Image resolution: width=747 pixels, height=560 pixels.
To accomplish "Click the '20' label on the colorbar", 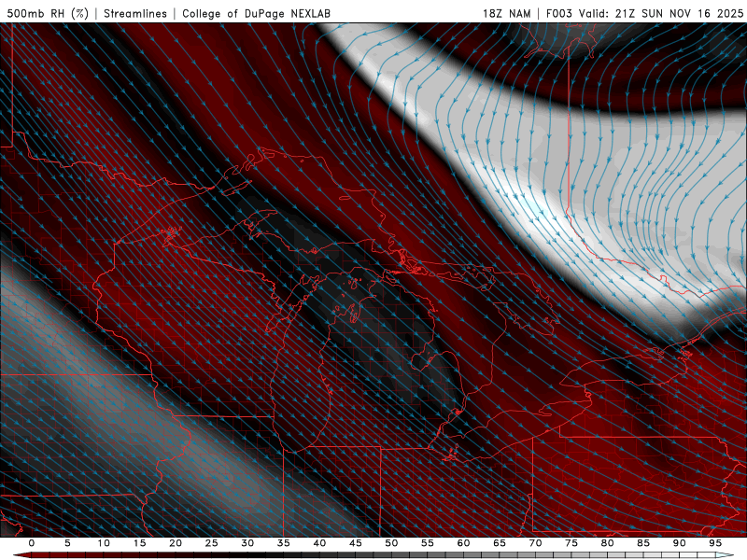I will [x=176, y=543].
